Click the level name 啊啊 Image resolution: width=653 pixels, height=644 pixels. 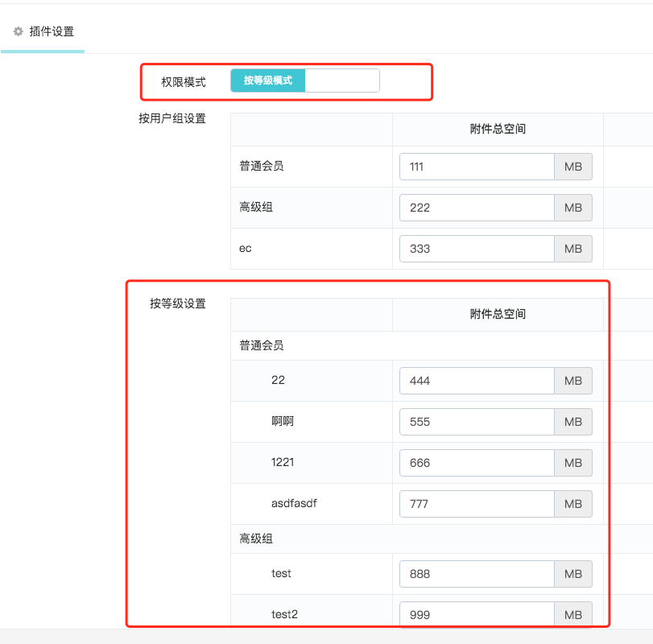[283, 421]
